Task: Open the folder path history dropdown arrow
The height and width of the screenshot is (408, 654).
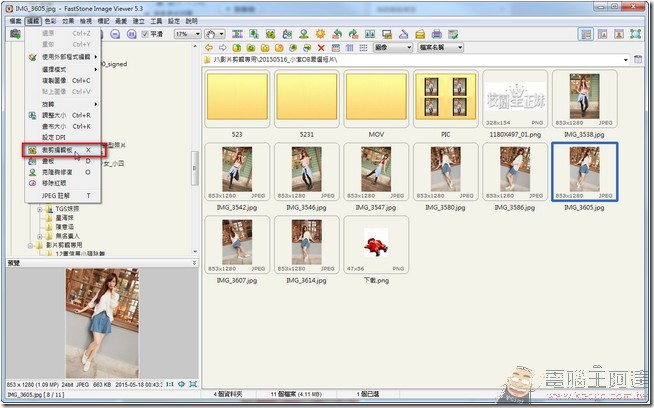Action: pos(626,60)
